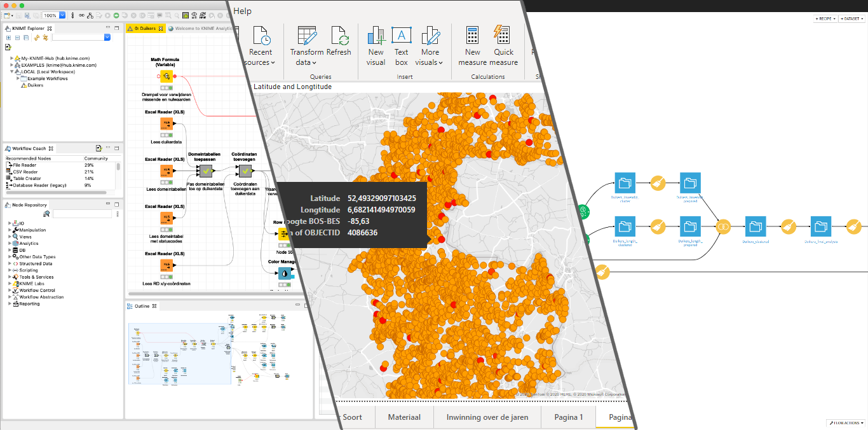Maximize the Outline panel
This screenshot has width=868, height=430.
point(306,306)
